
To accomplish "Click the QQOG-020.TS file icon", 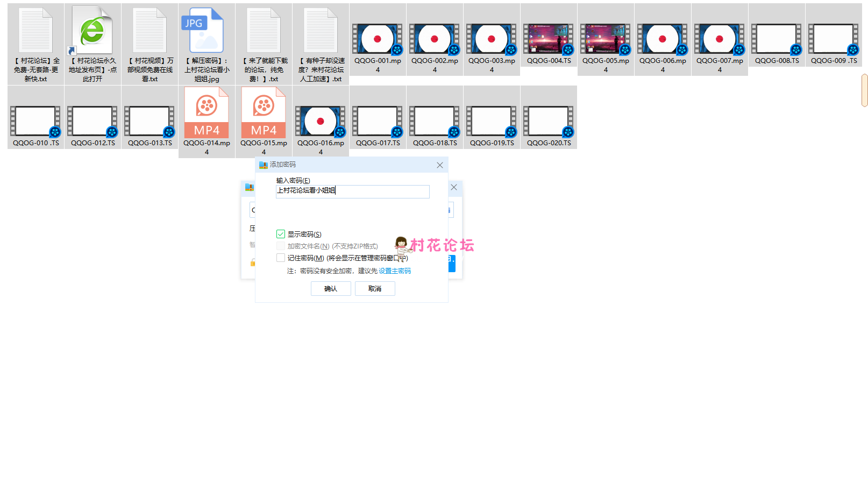I will point(549,122).
